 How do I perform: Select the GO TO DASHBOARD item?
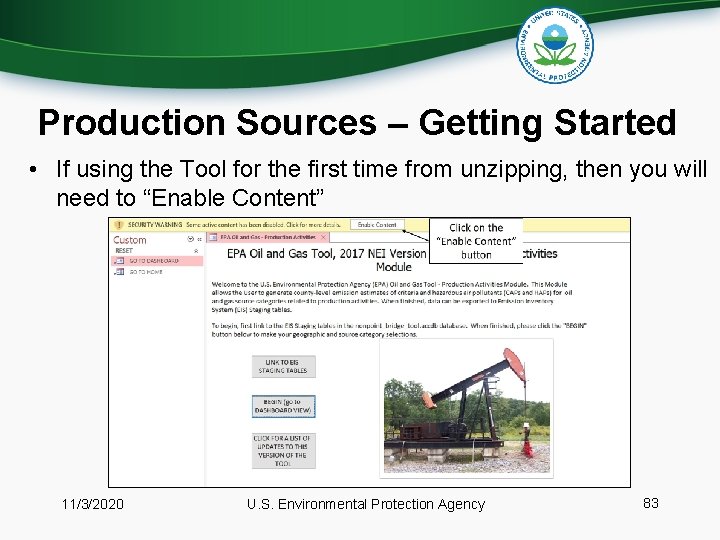click(158, 261)
